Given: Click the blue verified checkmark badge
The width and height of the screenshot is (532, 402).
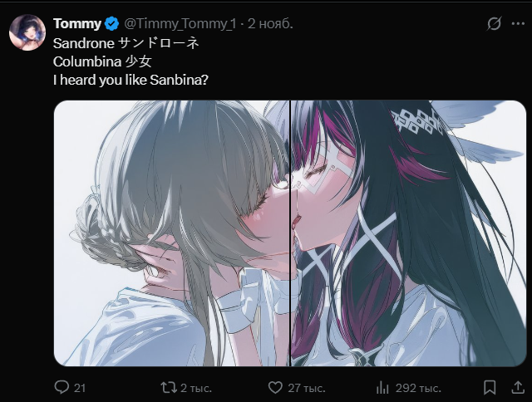Looking at the screenshot, I should click(111, 23).
